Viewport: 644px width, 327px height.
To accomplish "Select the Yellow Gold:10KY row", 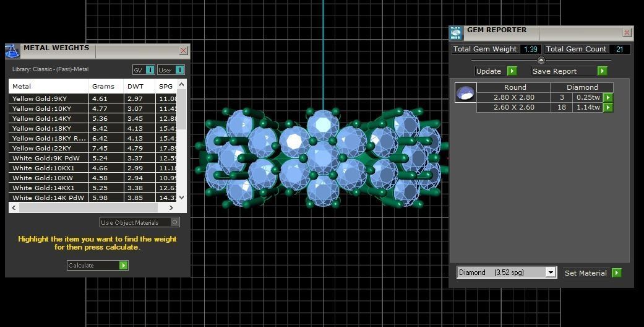I will [93, 108].
